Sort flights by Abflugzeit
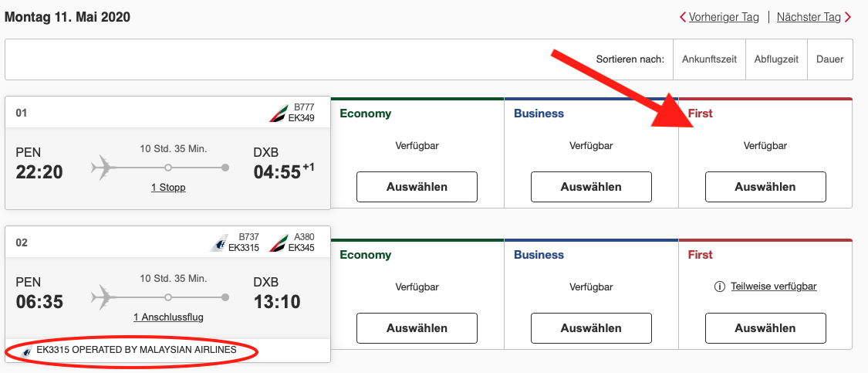The width and height of the screenshot is (868, 373). 775,59
